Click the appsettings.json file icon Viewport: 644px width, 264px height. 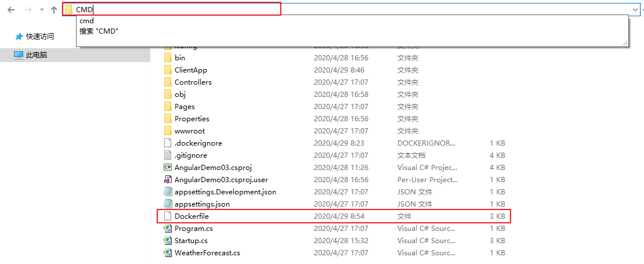[x=167, y=204]
